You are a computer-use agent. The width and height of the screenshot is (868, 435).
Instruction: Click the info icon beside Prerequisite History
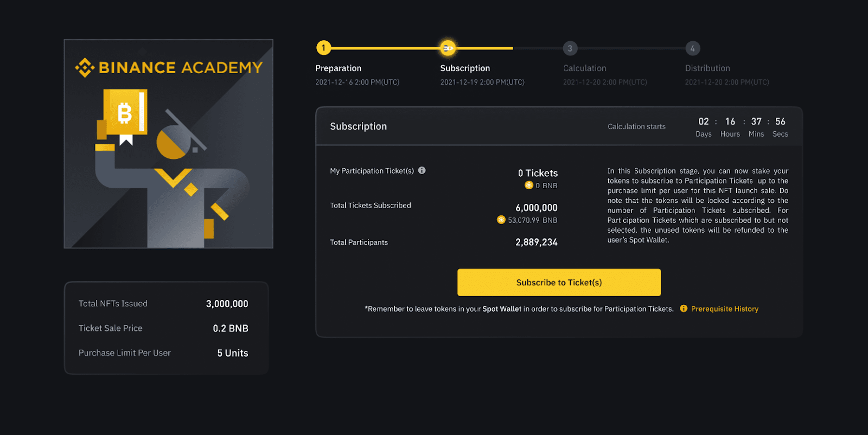[684, 308]
